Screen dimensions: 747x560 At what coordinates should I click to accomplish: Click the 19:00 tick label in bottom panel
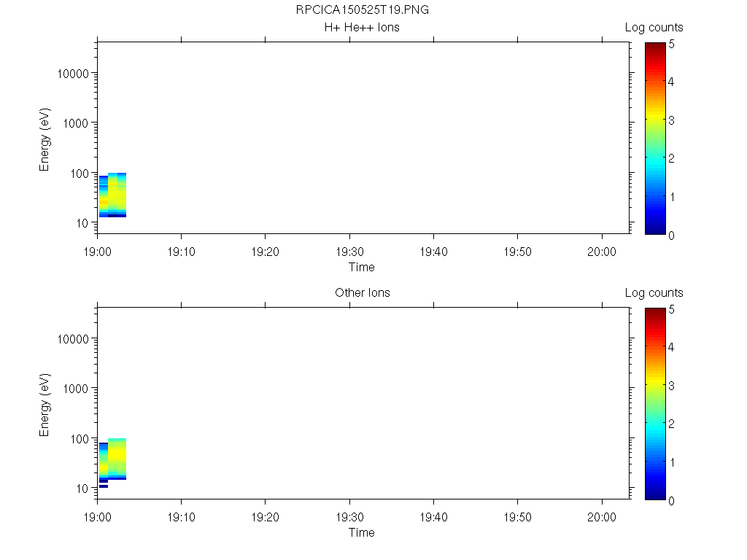pyautogui.click(x=97, y=517)
